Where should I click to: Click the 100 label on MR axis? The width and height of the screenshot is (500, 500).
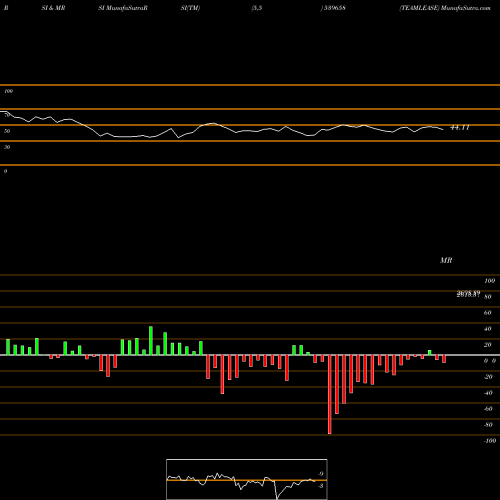(x=489, y=281)
